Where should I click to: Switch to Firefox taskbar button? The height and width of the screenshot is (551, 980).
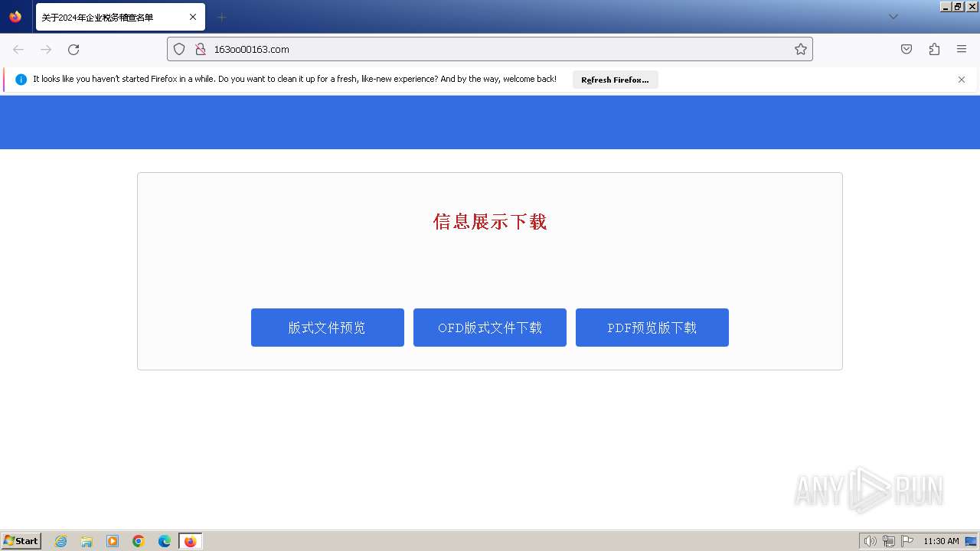190,541
